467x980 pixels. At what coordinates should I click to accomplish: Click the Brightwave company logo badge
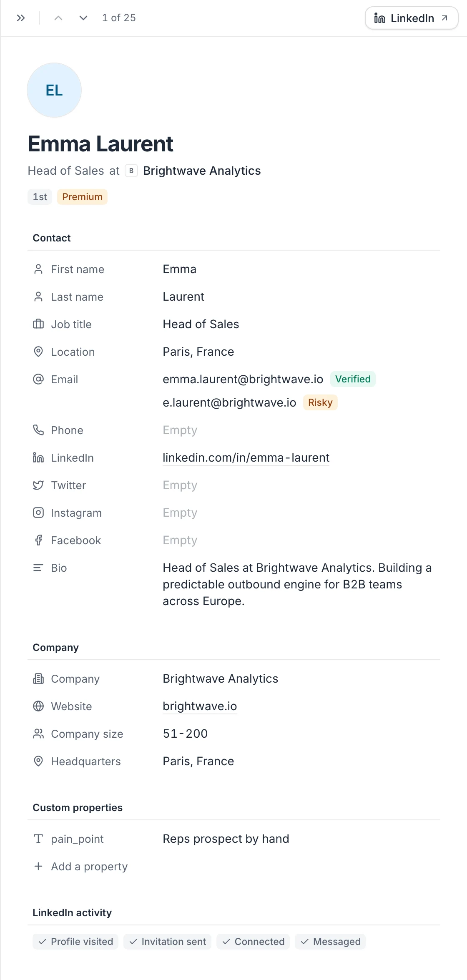[131, 171]
